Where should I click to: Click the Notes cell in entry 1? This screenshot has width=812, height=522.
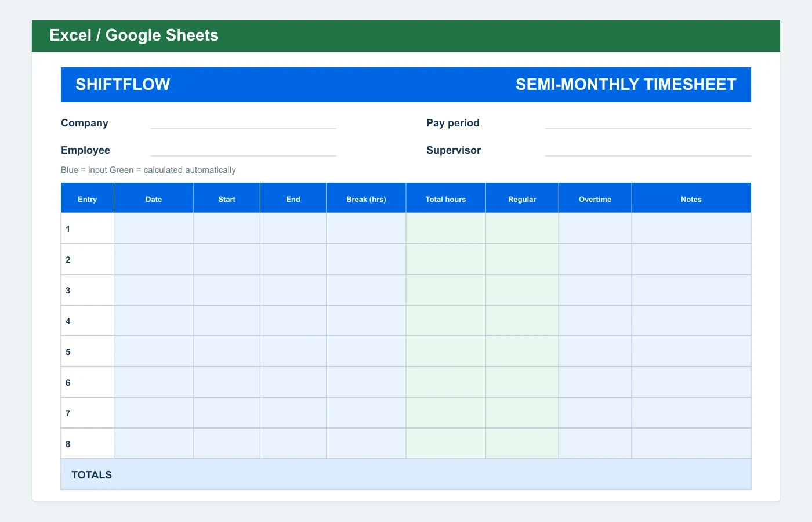(x=691, y=229)
